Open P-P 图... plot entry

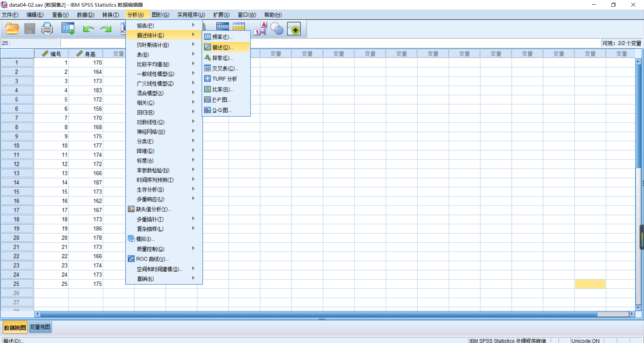tap(226, 100)
